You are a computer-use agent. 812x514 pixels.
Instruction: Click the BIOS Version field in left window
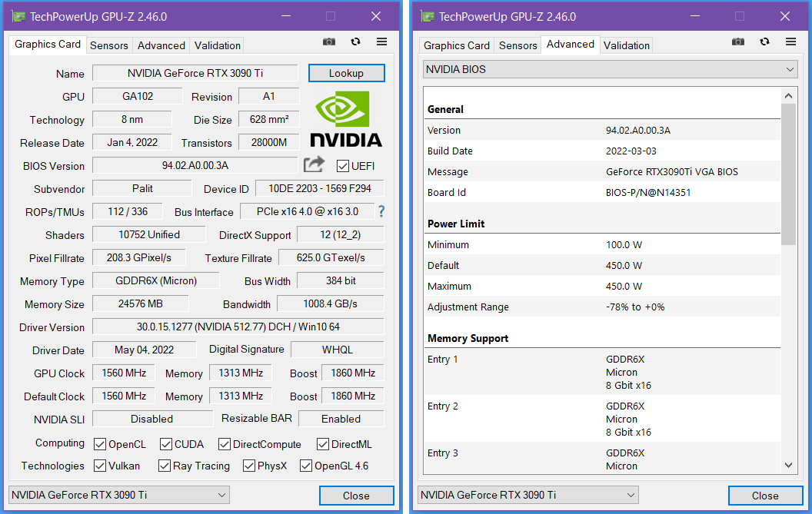tap(195, 165)
